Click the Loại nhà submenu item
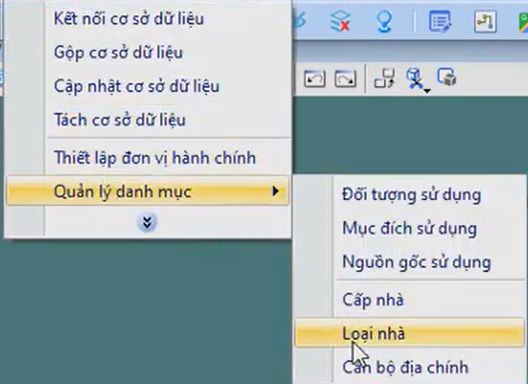The image size is (528, 384). coord(409,333)
